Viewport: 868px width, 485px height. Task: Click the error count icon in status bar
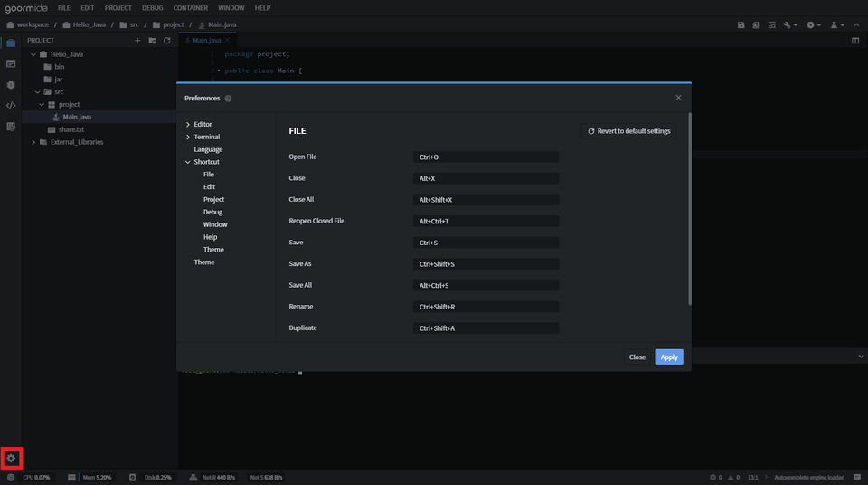tap(712, 477)
